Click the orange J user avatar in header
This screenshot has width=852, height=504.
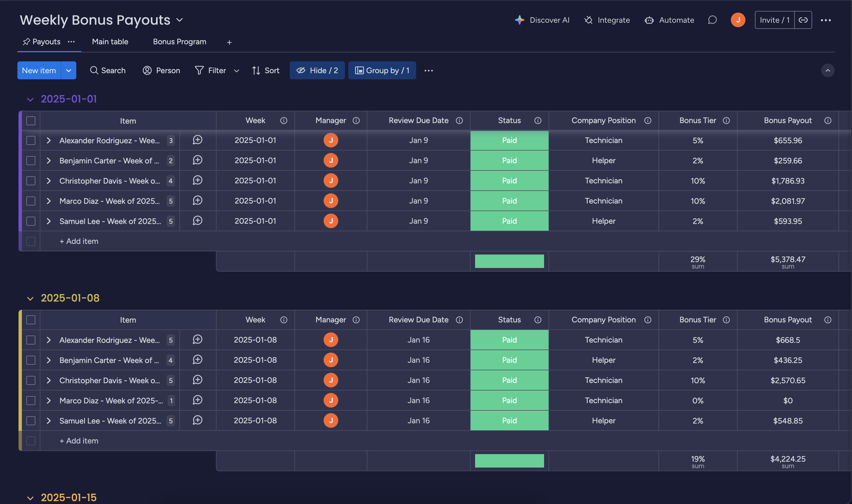point(738,20)
